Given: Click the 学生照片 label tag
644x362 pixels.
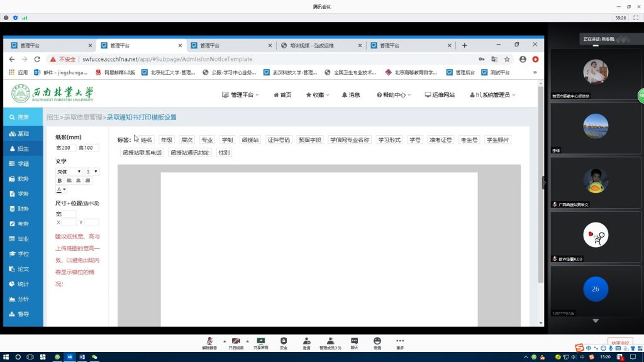Looking at the screenshot, I should pos(497,140).
